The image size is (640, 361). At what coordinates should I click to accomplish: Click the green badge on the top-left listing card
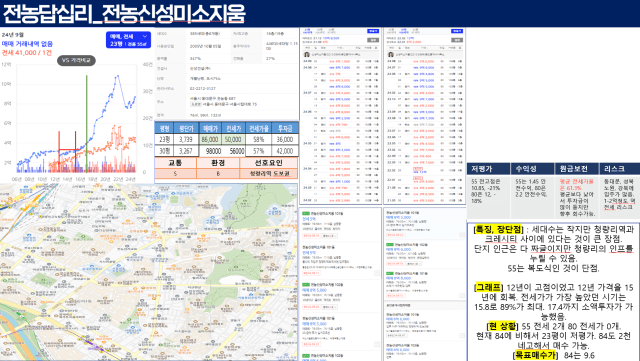[305, 214]
